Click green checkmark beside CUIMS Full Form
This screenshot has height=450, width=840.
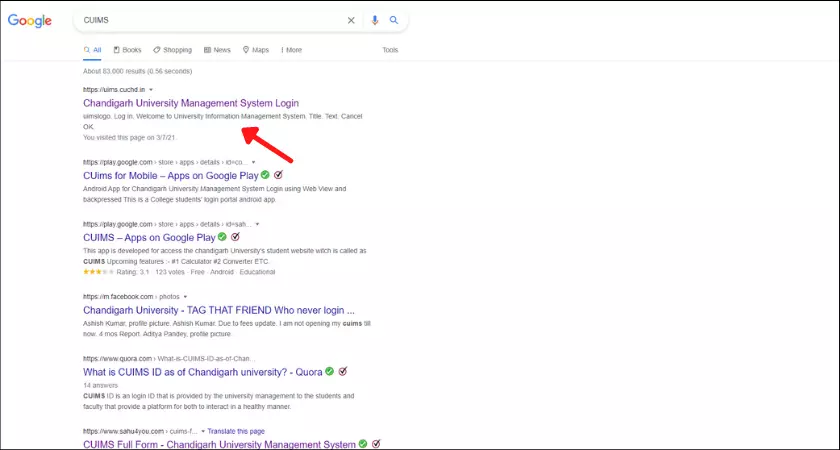[x=363, y=444]
